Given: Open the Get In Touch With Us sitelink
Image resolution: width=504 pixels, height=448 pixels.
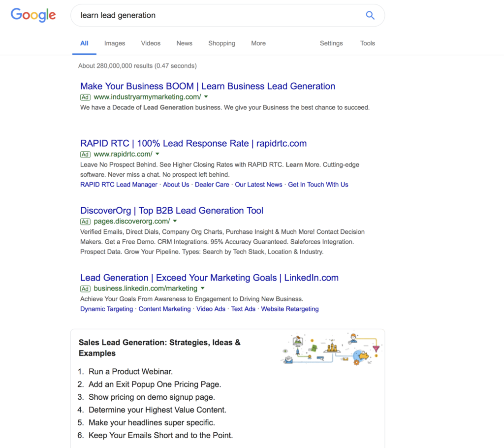Looking at the screenshot, I should tap(318, 185).
